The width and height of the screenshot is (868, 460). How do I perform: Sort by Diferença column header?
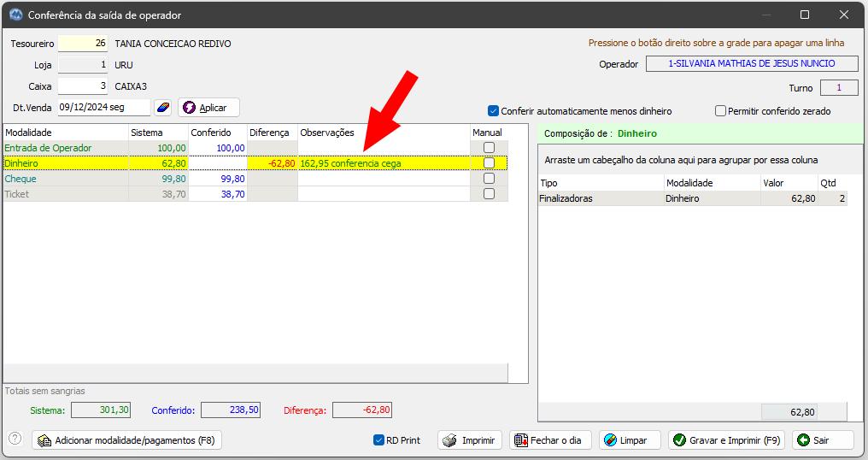pos(273,133)
